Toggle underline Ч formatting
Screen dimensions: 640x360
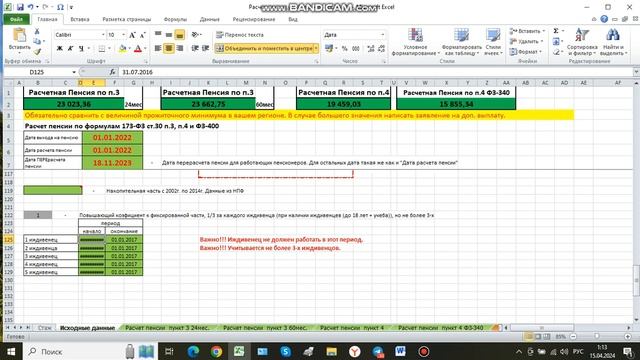81,49
